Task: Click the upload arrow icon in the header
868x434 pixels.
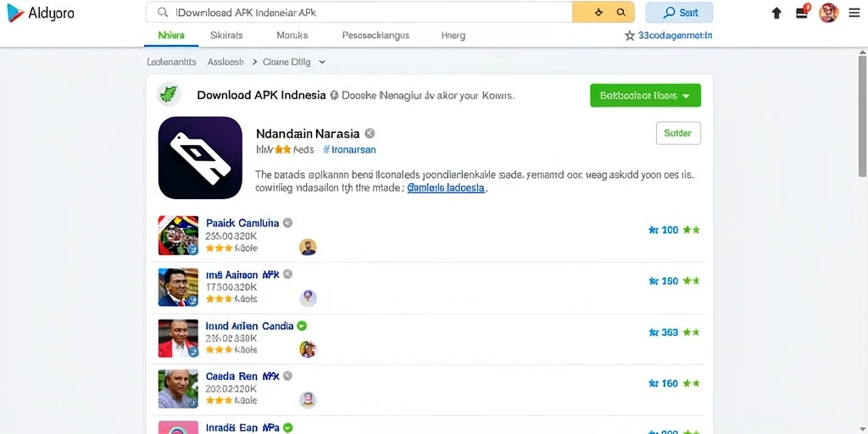Action: pos(776,13)
